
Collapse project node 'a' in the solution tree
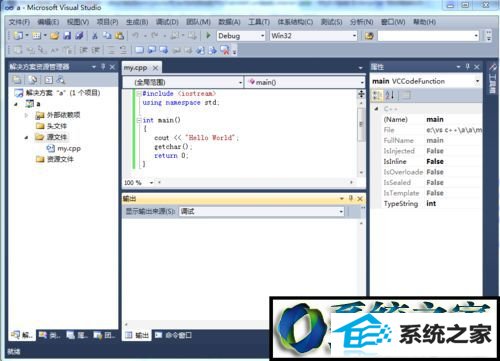coord(16,104)
